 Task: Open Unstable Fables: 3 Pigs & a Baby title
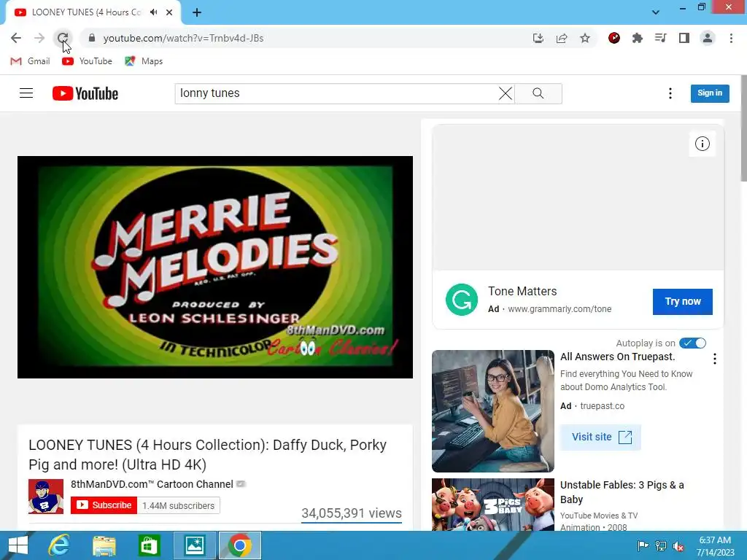coord(622,492)
